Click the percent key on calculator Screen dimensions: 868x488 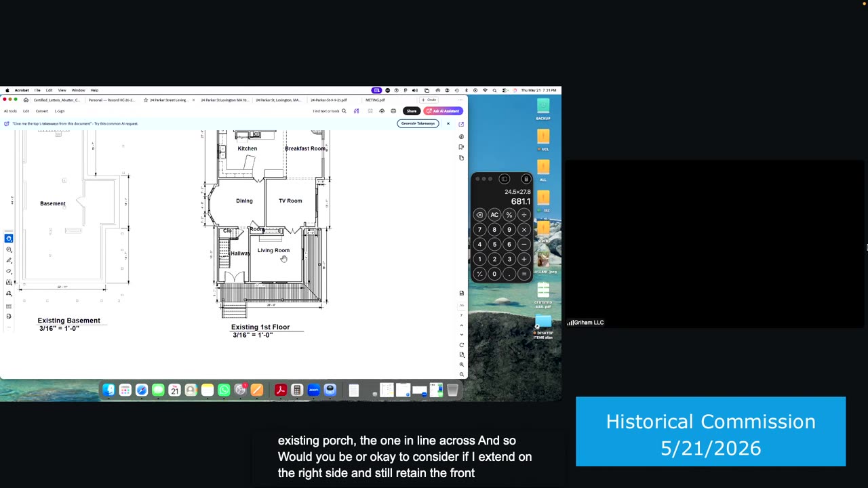pos(509,215)
